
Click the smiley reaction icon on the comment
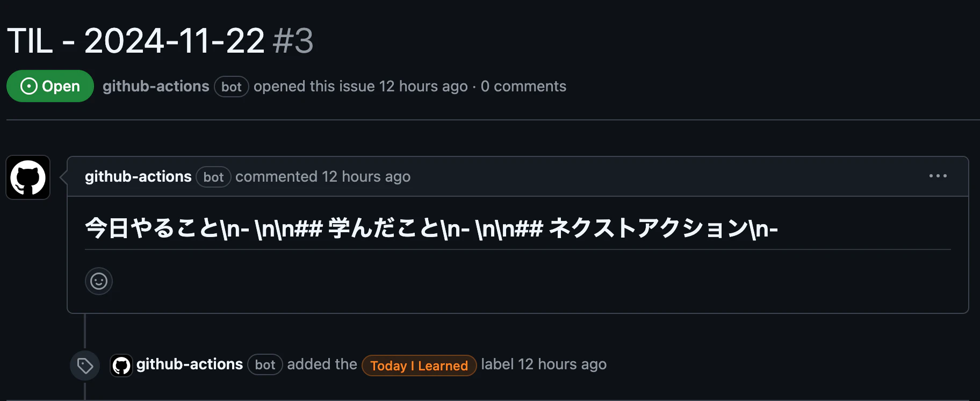[x=99, y=281]
